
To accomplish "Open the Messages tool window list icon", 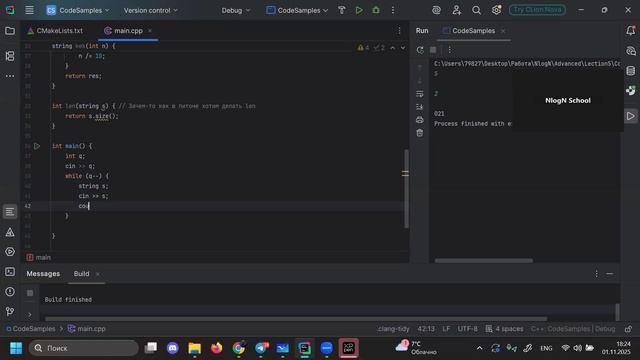I will (x=10, y=212).
